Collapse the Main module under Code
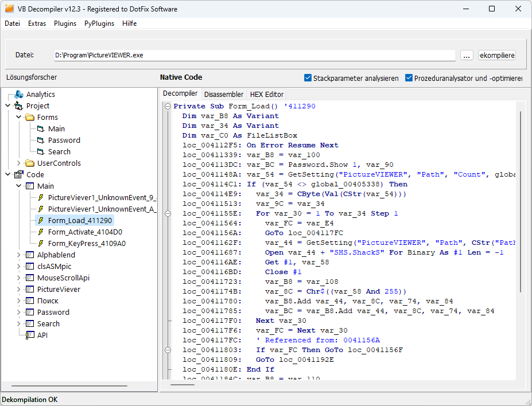Viewport: 532px width, 406px height. tap(19, 186)
